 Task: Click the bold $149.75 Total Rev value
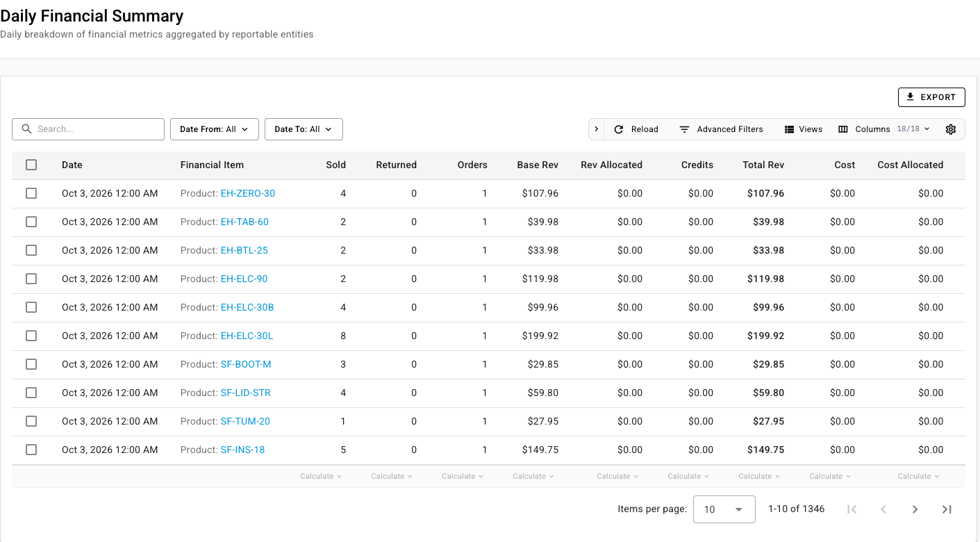(766, 450)
